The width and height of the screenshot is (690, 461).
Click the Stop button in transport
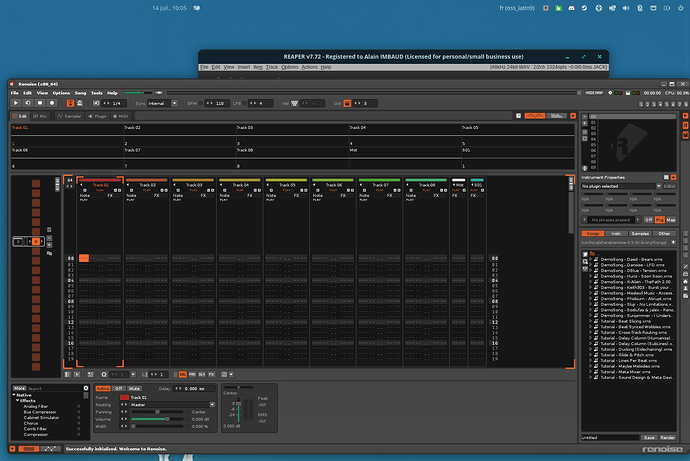click(x=40, y=103)
